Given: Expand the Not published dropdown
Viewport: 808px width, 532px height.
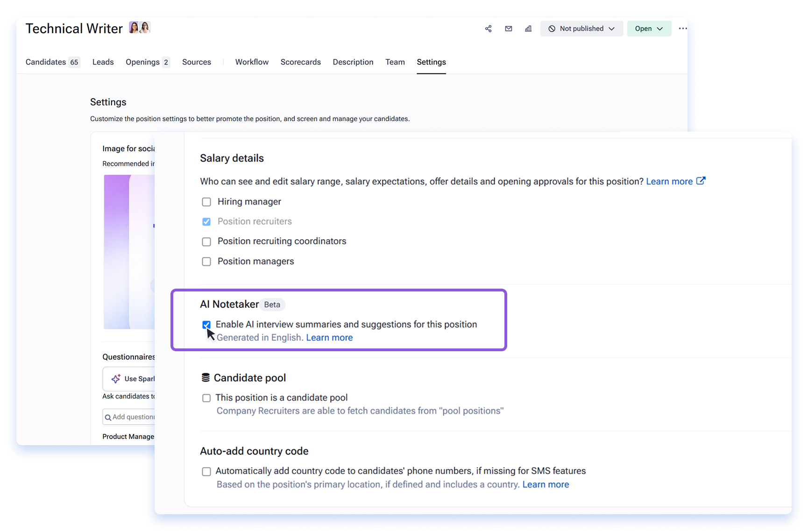Looking at the screenshot, I should click(581, 28).
